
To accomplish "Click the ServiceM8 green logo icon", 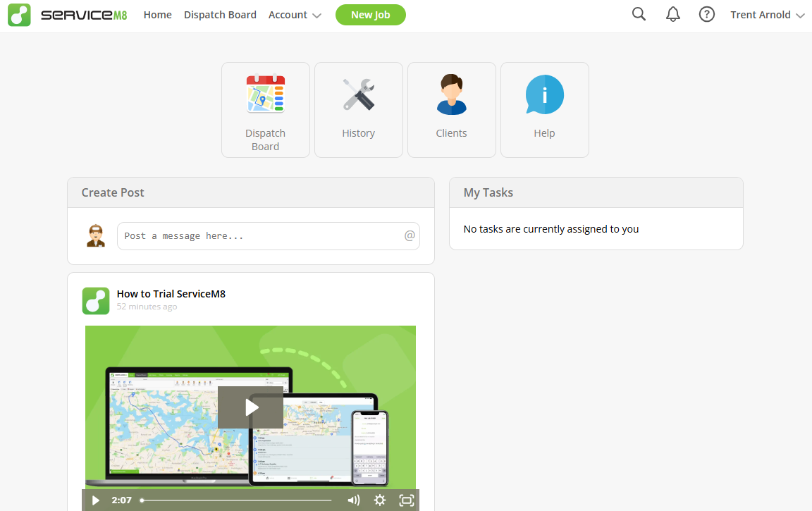I will tap(19, 15).
